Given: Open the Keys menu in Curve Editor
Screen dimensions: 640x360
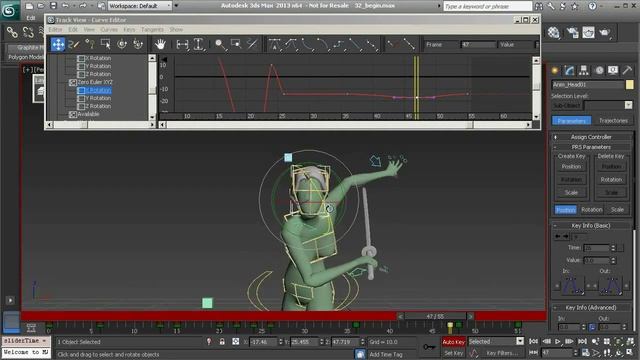Looking at the screenshot, I should pyautogui.click(x=129, y=29).
